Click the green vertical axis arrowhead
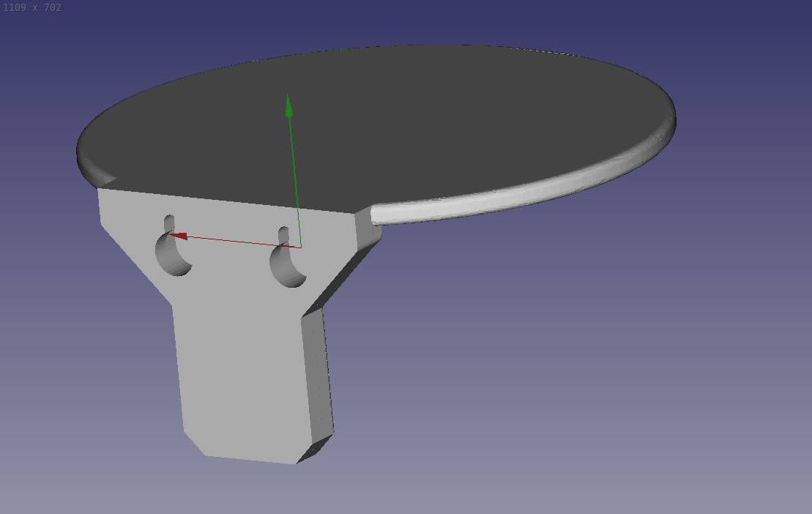This screenshot has height=514, width=812. tap(289, 105)
